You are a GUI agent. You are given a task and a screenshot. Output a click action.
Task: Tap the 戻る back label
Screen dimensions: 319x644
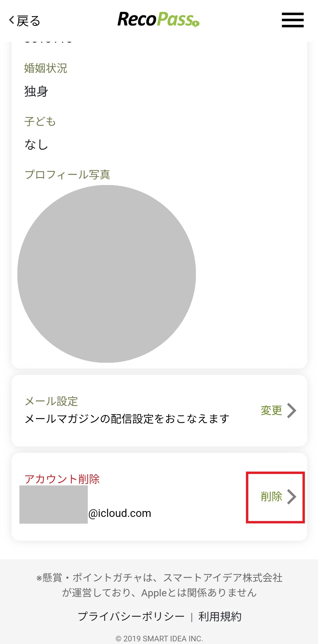29,21
